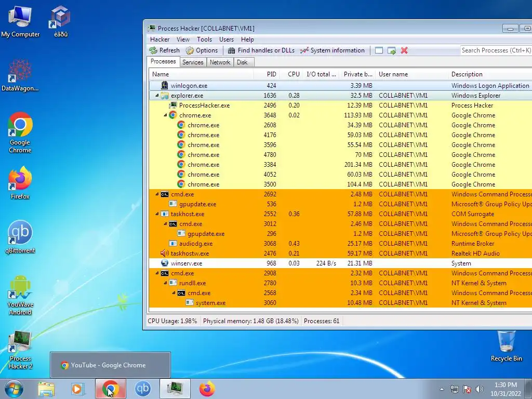
Task: Open the View menu
Action: click(183, 39)
